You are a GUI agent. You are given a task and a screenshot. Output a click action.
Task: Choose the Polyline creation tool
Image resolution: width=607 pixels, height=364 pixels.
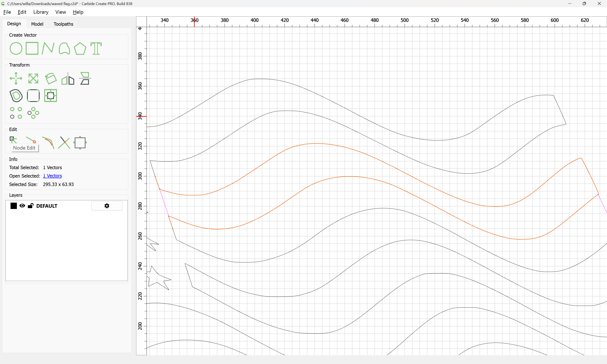(x=48, y=48)
